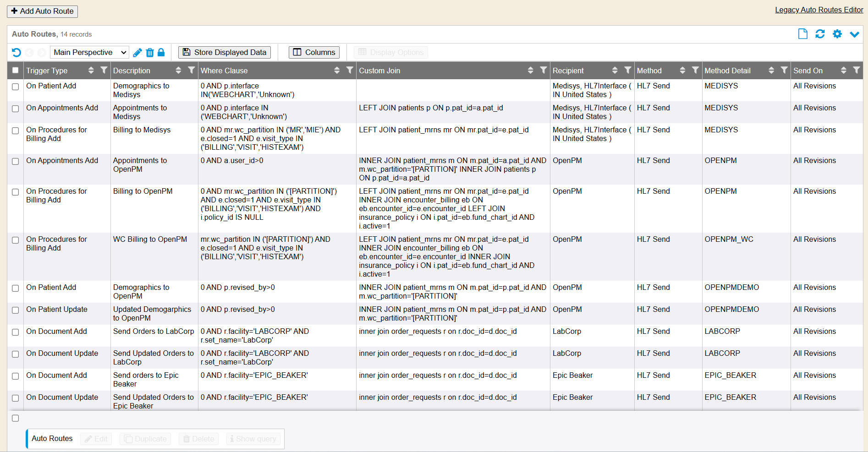Click the export document icon
The width and height of the screenshot is (868, 452).
tap(802, 34)
